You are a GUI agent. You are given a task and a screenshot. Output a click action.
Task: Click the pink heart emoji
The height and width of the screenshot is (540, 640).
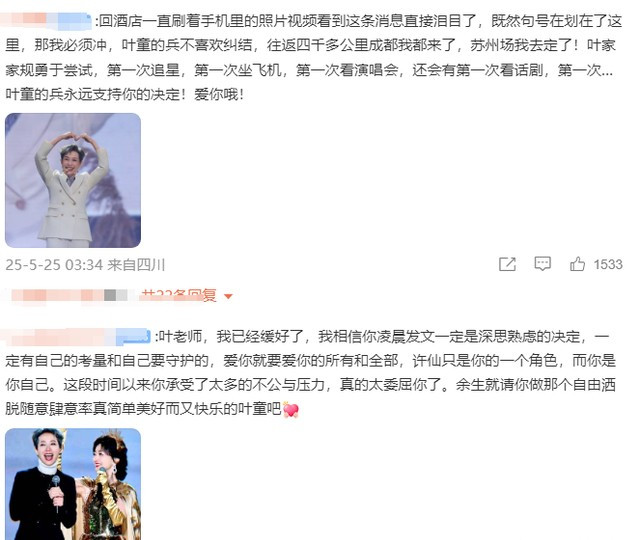291,409
